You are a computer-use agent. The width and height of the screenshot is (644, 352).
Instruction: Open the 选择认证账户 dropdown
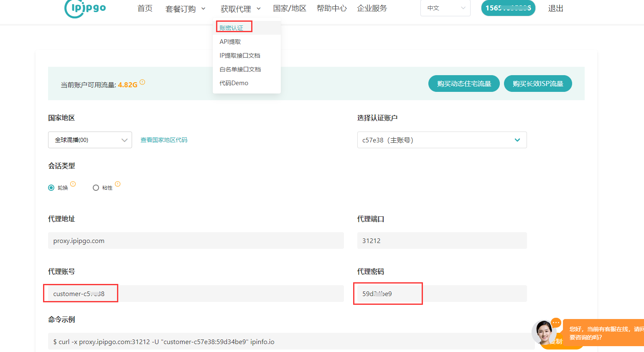442,140
